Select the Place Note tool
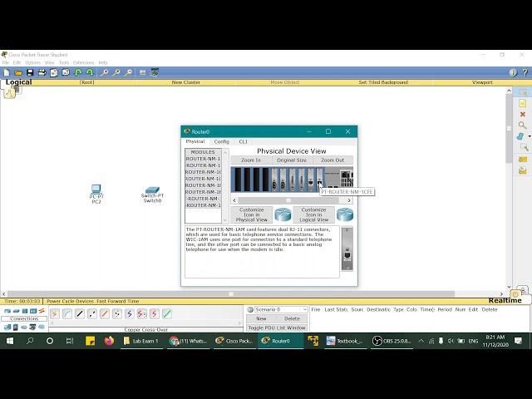This screenshot has width=532, height=399. (x=523, y=103)
